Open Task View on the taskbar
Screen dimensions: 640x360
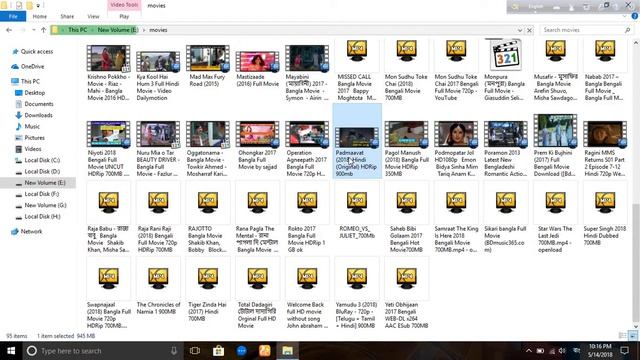(x=195, y=351)
